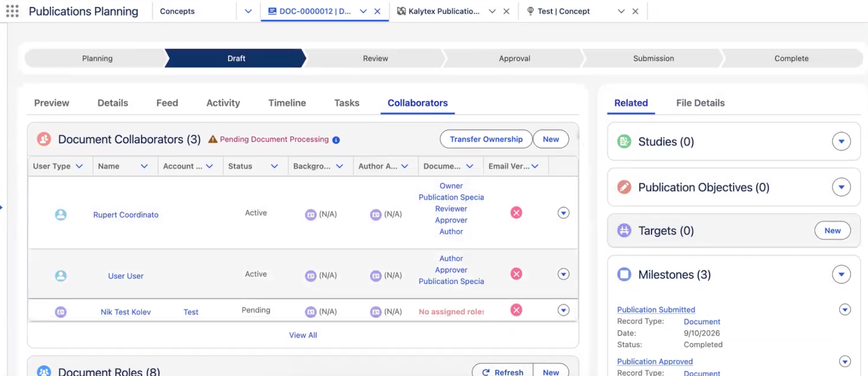Screen dimensions: 868x376
Task: Click the Milestones section icon
Action: point(624,274)
